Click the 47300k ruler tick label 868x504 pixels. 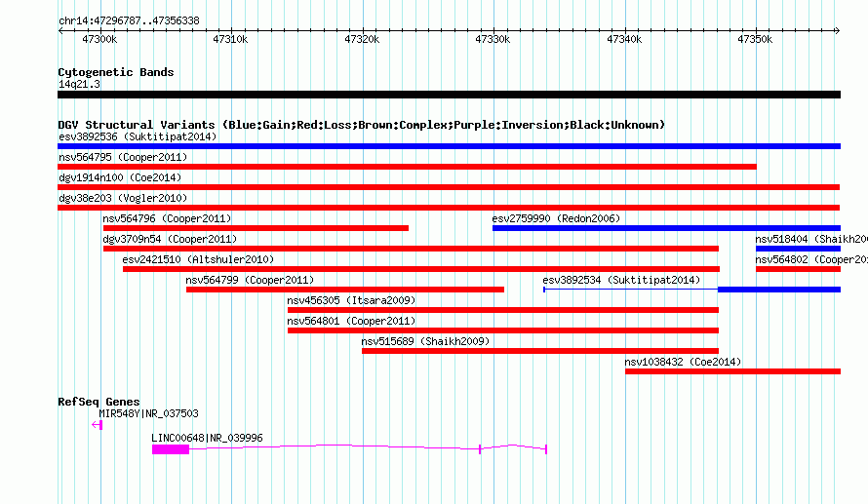coord(99,39)
